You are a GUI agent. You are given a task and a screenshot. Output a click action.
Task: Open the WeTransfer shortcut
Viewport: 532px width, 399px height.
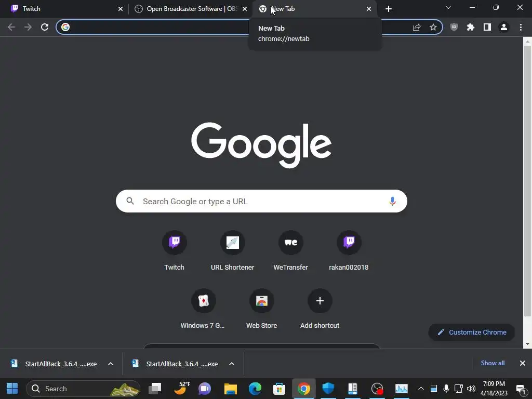pos(291,251)
